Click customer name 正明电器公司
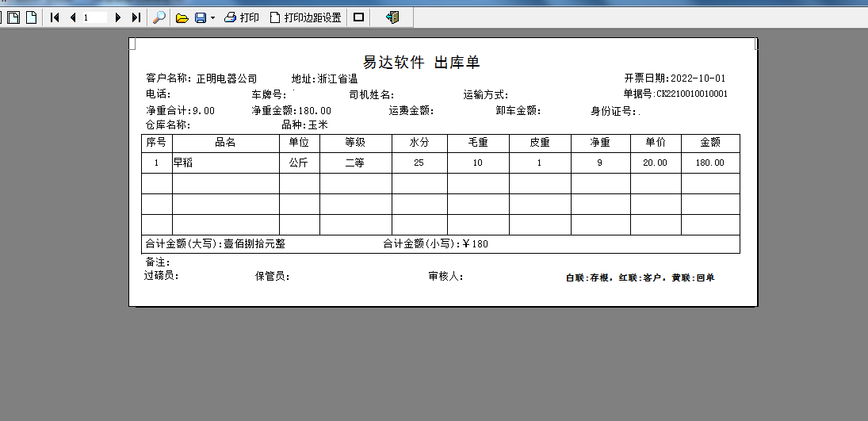868x421 pixels. 227,78
